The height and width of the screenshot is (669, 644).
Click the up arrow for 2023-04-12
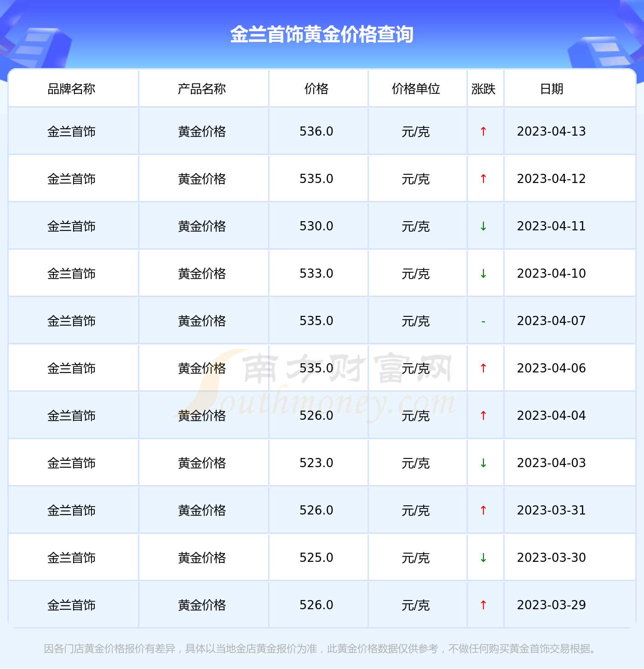[x=483, y=179]
